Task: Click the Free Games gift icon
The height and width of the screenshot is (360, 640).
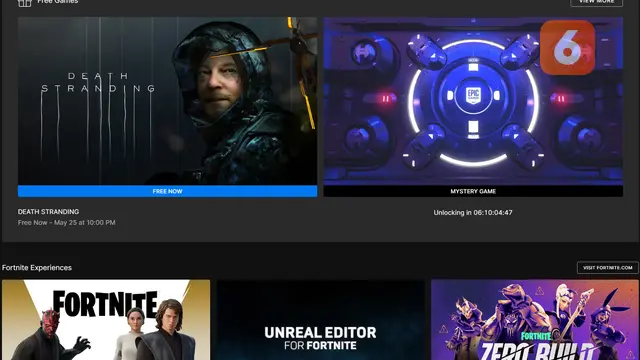Action: [x=24, y=3]
